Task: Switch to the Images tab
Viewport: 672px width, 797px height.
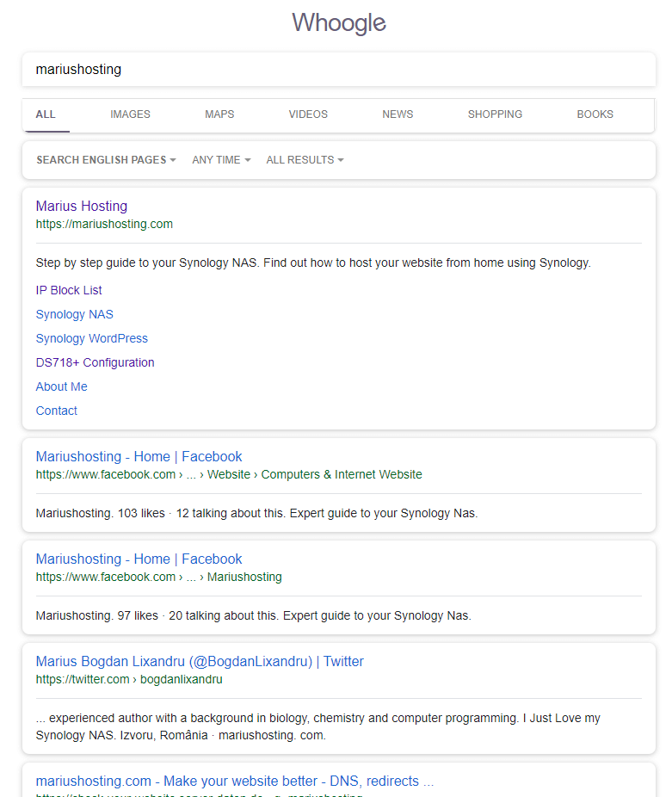Action: (x=130, y=114)
